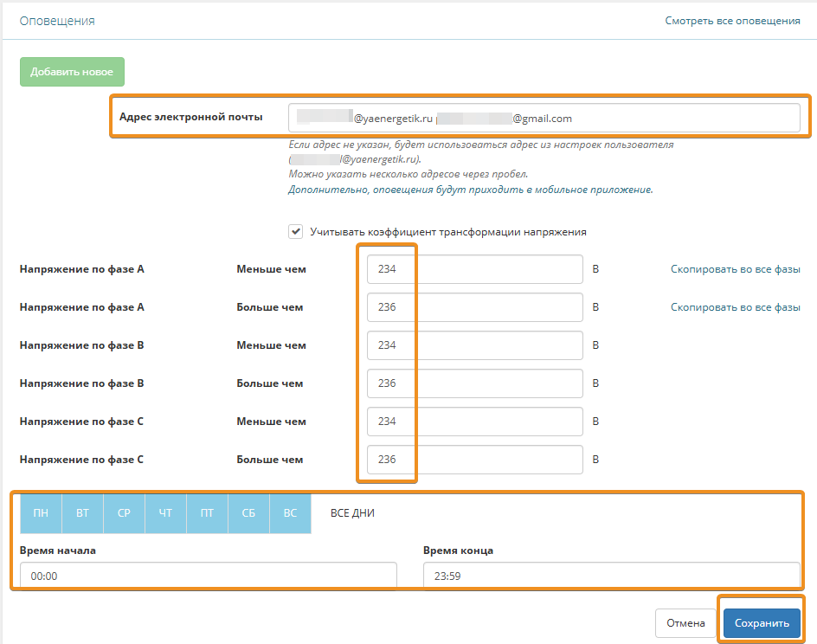817x644 pixels.
Task: Click phase B 'Больше чем' voltage field
Action: [x=474, y=383]
